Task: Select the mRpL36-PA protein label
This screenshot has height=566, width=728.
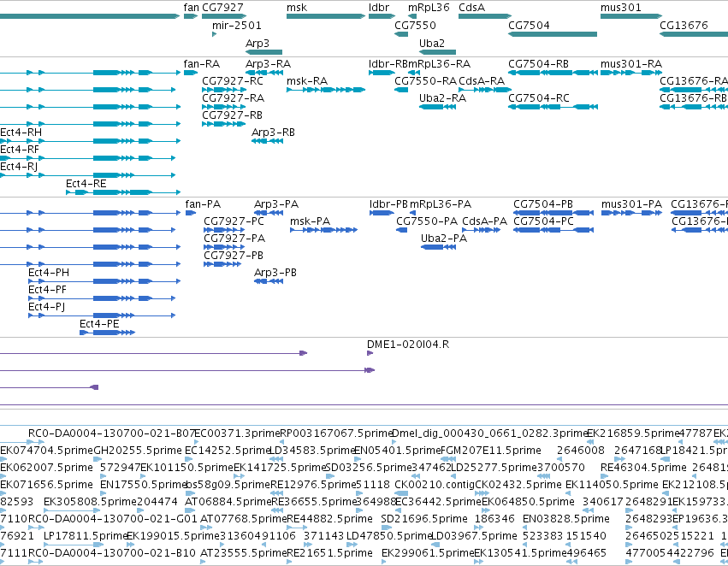Action: pyautogui.click(x=441, y=204)
